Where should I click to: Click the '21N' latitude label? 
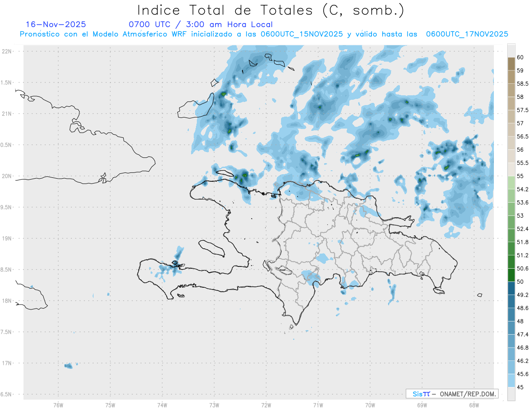8,114
